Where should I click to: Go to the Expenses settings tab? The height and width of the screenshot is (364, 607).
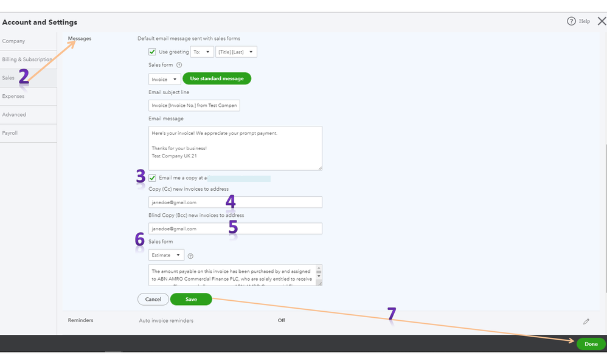13,96
